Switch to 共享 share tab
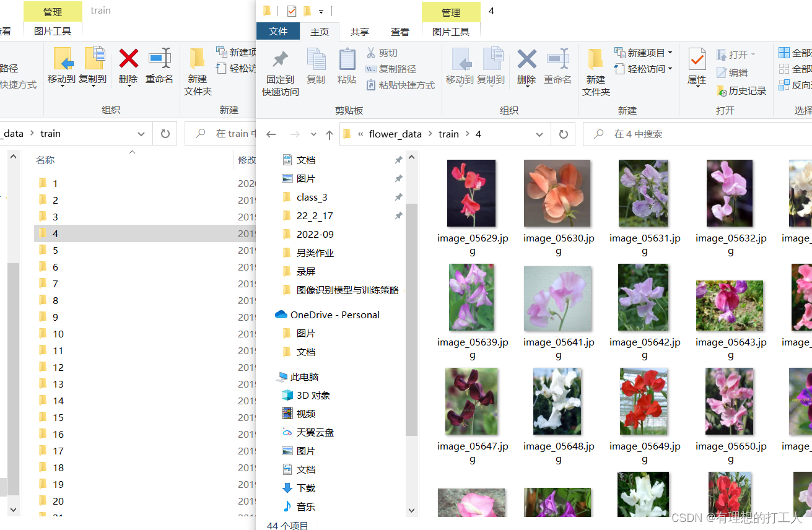Screen dimensions: 812x530 coord(359,32)
